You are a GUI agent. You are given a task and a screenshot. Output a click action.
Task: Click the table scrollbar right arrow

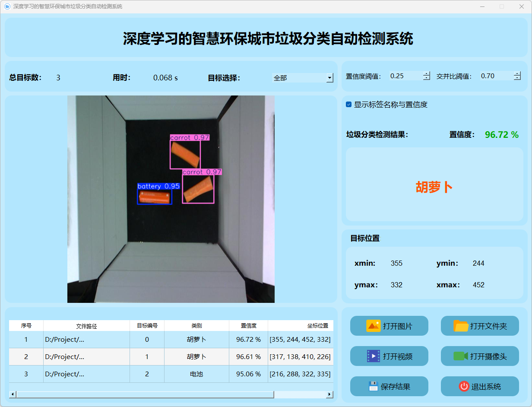(x=329, y=394)
